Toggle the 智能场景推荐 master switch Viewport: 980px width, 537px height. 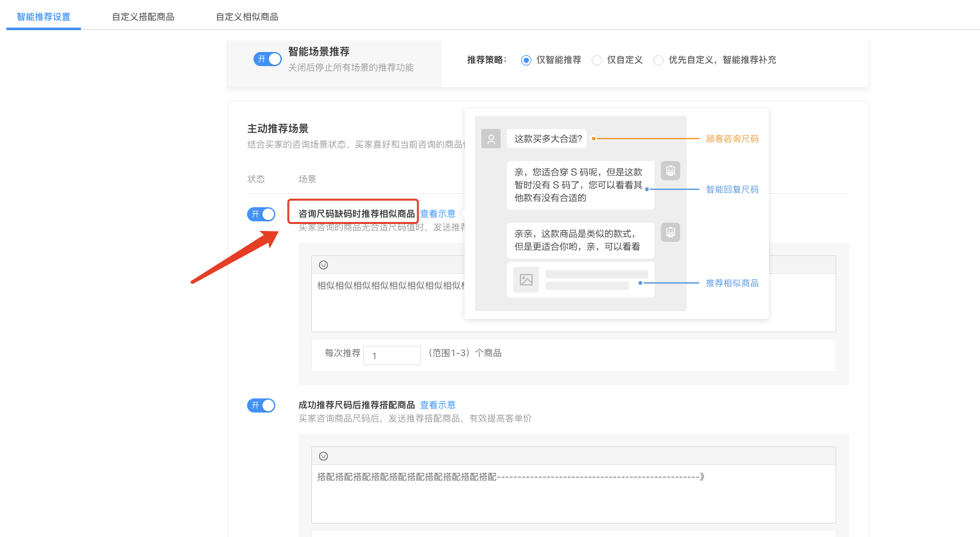[268, 59]
